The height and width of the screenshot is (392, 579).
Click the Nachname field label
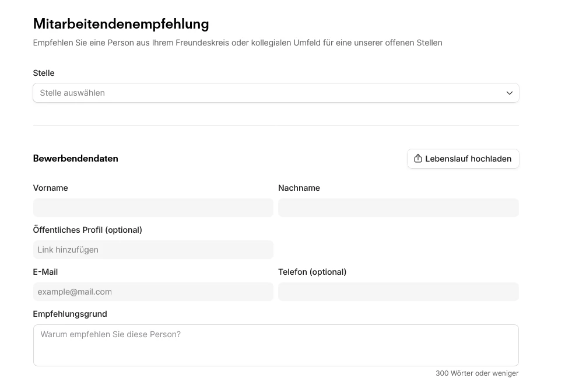point(299,188)
